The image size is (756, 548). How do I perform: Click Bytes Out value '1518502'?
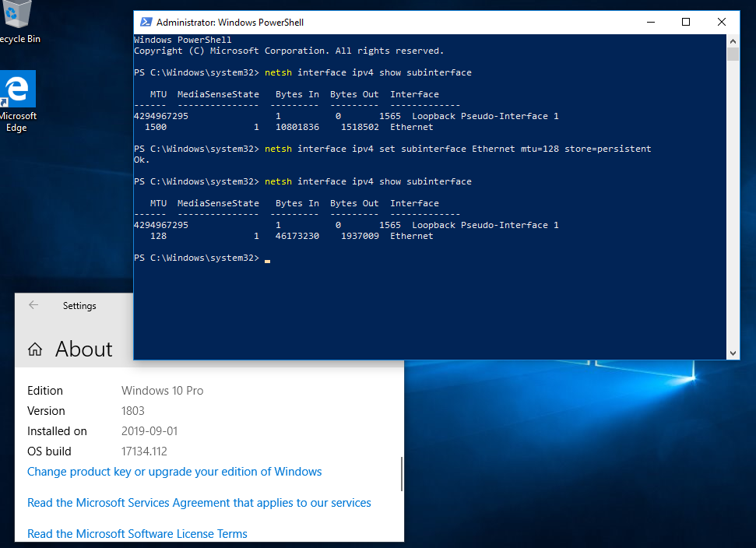point(360,127)
